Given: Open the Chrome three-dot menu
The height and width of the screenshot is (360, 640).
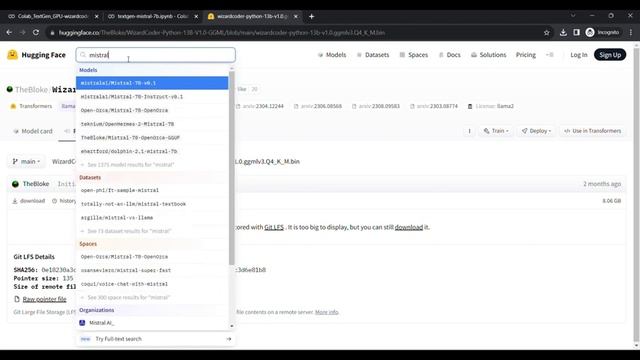Looking at the screenshot, I should (631, 33).
